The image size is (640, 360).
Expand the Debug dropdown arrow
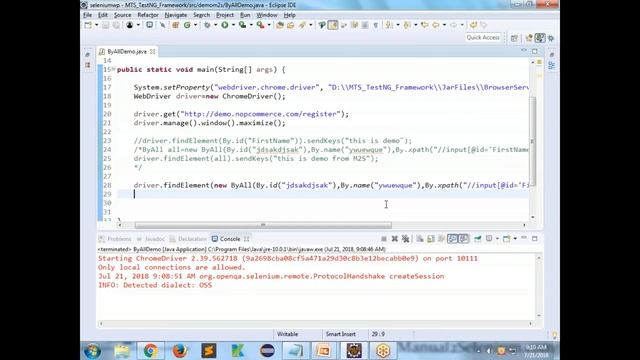tap(216, 25)
